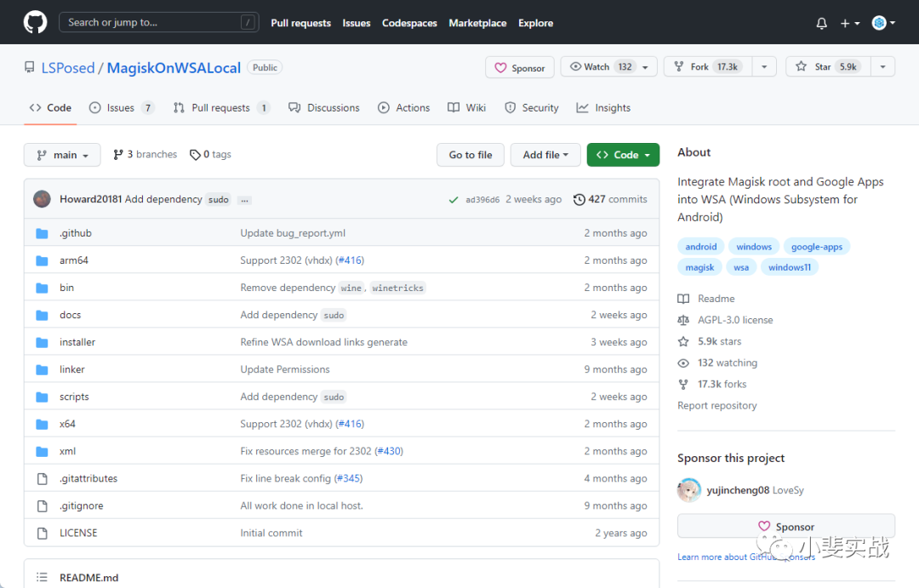Click the Howard20181 author avatar

coord(43,199)
